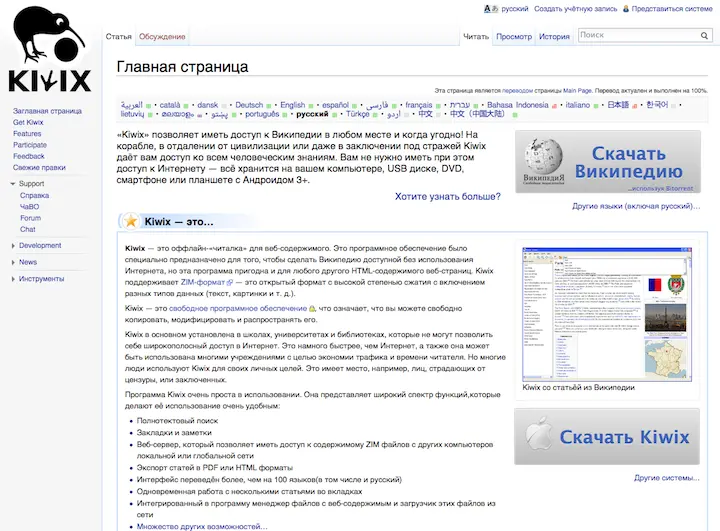Switch page language to Deutsch
Image resolution: width=720 pixels, height=531 pixels.
(249, 105)
